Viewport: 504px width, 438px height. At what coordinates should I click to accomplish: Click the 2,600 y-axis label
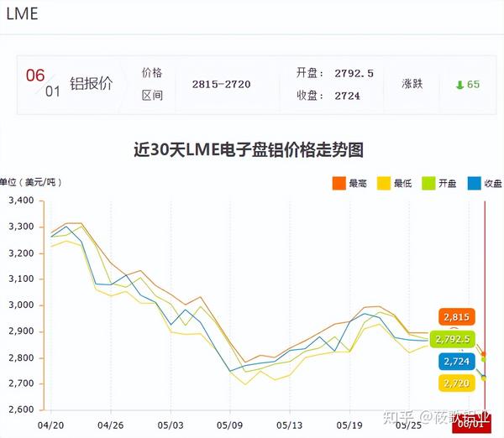[21, 409]
